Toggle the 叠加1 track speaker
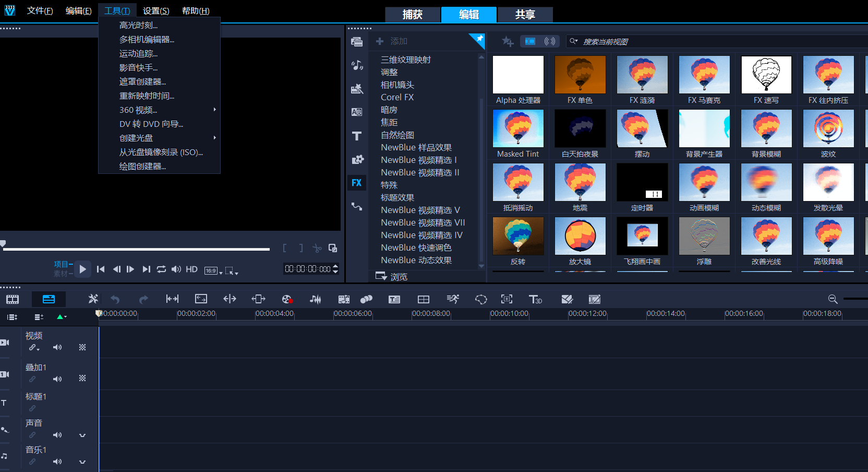 tap(57, 379)
